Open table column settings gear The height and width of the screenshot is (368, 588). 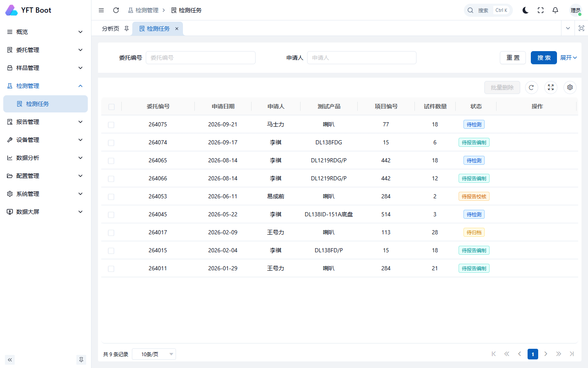(x=570, y=88)
